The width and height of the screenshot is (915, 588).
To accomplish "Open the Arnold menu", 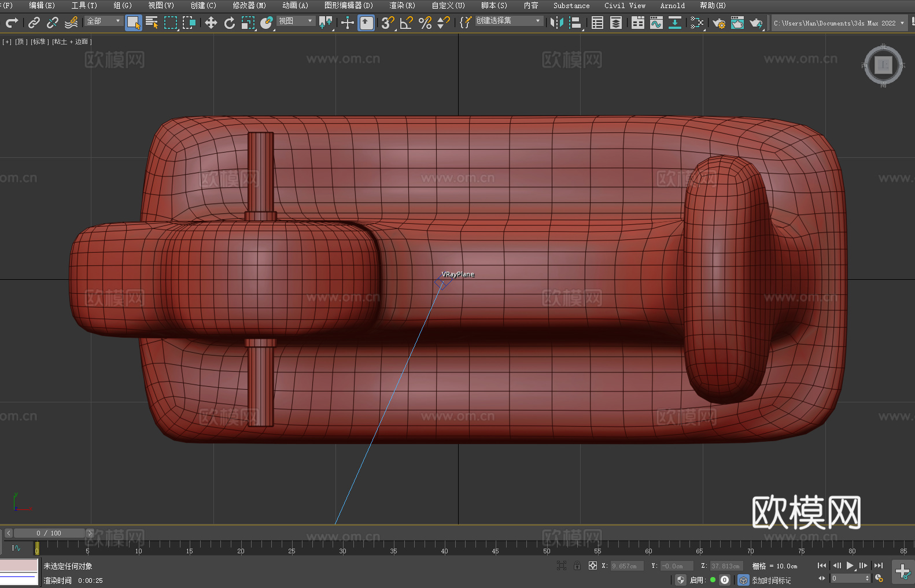I will [x=672, y=5].
